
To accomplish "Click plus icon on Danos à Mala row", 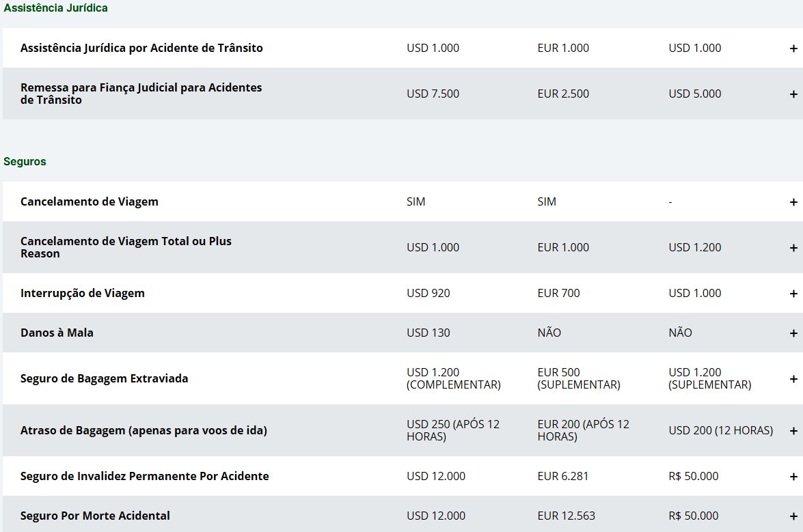I will click(x=793, y=333).
